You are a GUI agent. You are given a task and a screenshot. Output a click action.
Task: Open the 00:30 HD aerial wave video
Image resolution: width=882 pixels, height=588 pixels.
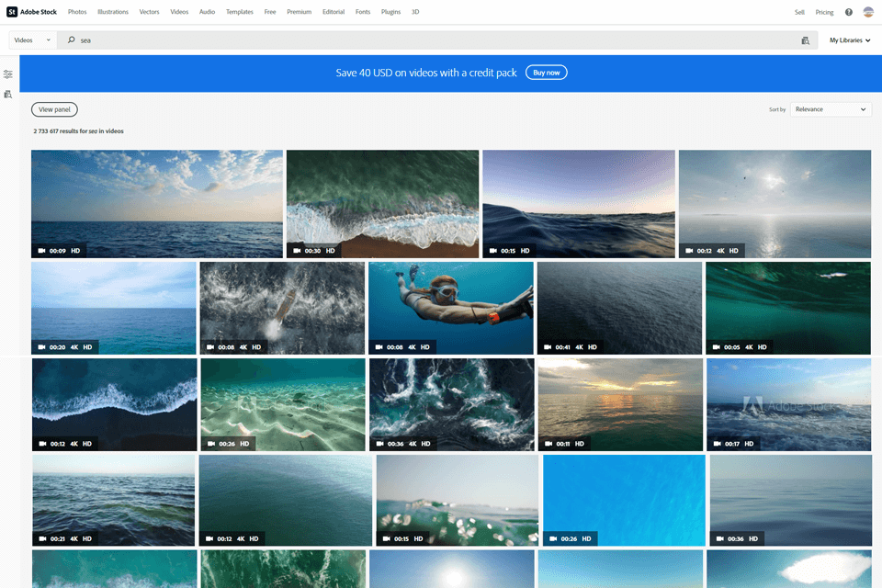pos(382,204)
